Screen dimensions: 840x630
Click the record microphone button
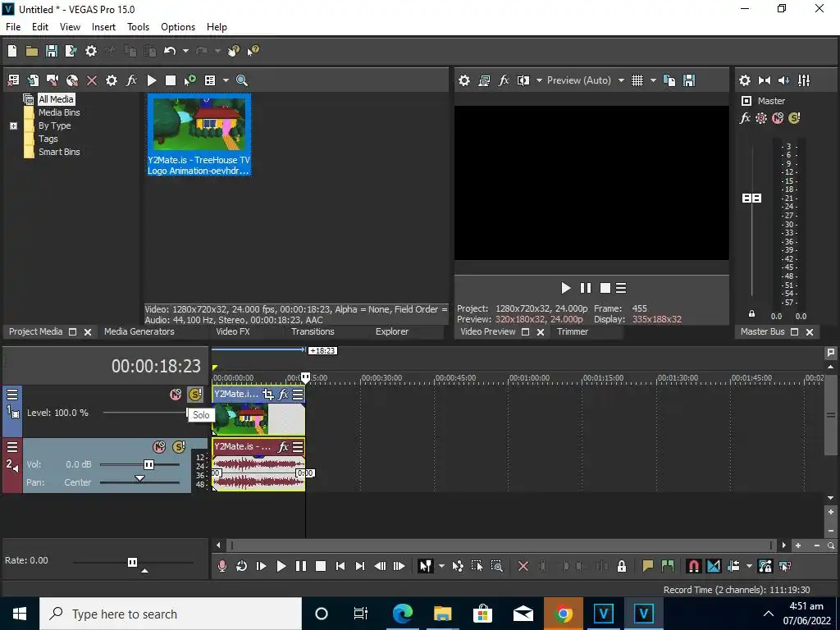coord(221,566)
